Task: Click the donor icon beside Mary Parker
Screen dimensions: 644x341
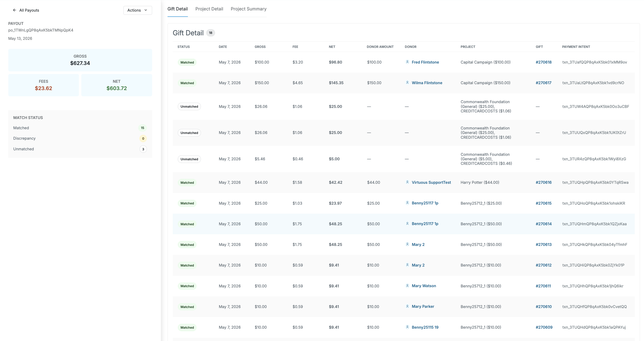Action: [407, 306]
